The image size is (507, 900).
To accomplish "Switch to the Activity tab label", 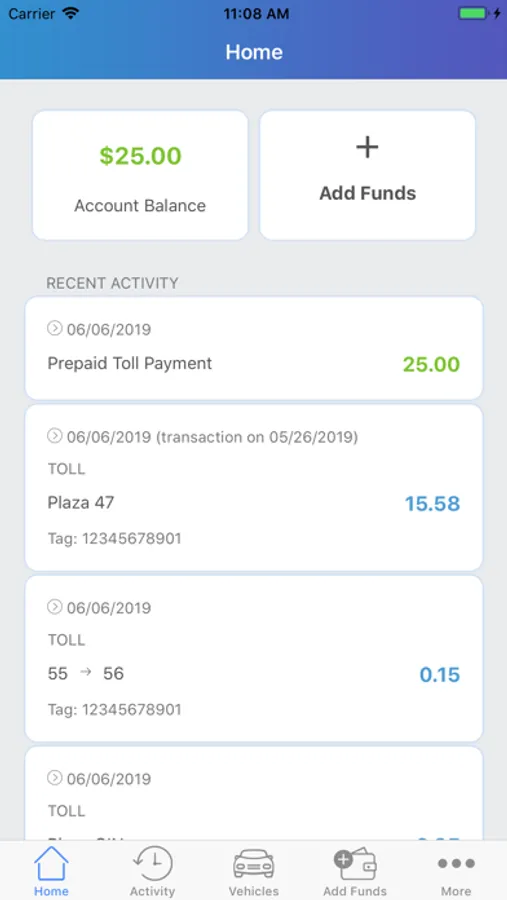I will coord(152,891).
